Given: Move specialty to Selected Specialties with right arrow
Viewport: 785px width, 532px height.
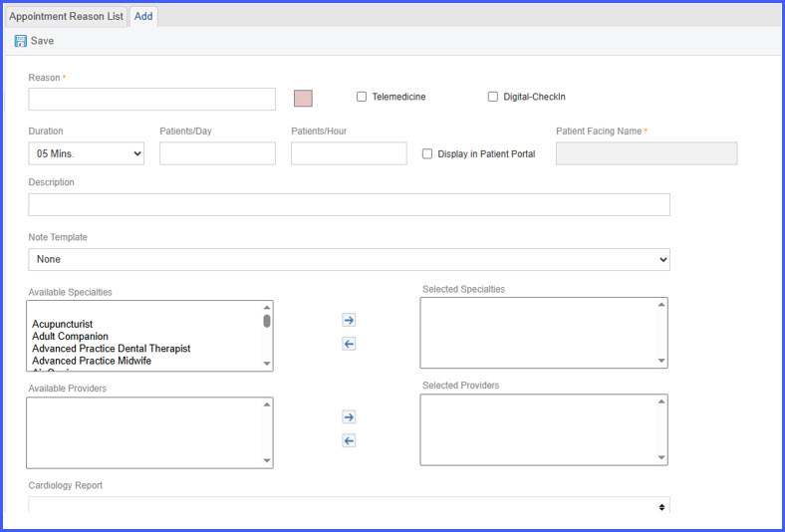Looking at the screenshot, I should point(349,320).
